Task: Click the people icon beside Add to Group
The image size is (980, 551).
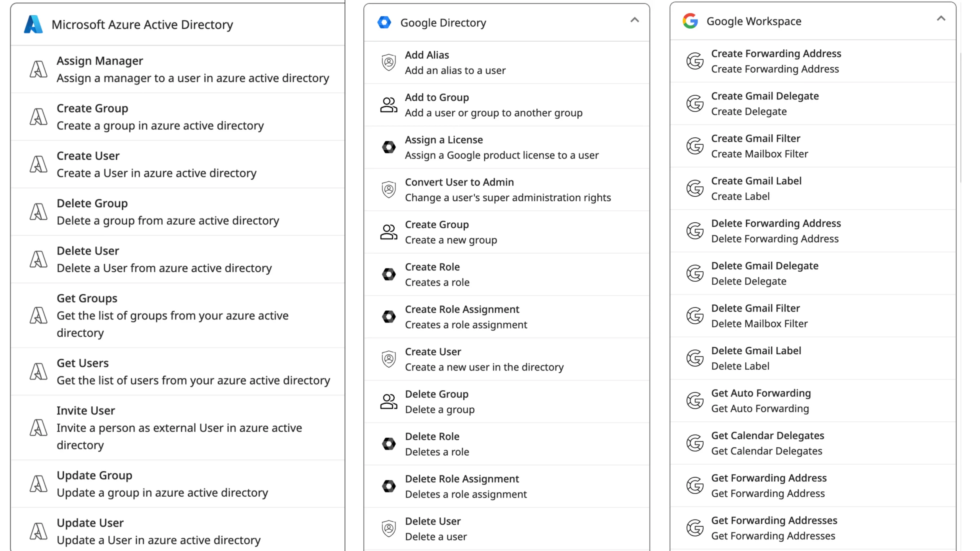Action: point(389,105)
